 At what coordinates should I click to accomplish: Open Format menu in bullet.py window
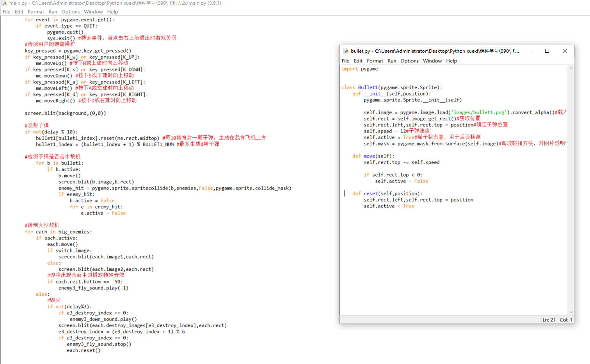[x=375, y=61]
